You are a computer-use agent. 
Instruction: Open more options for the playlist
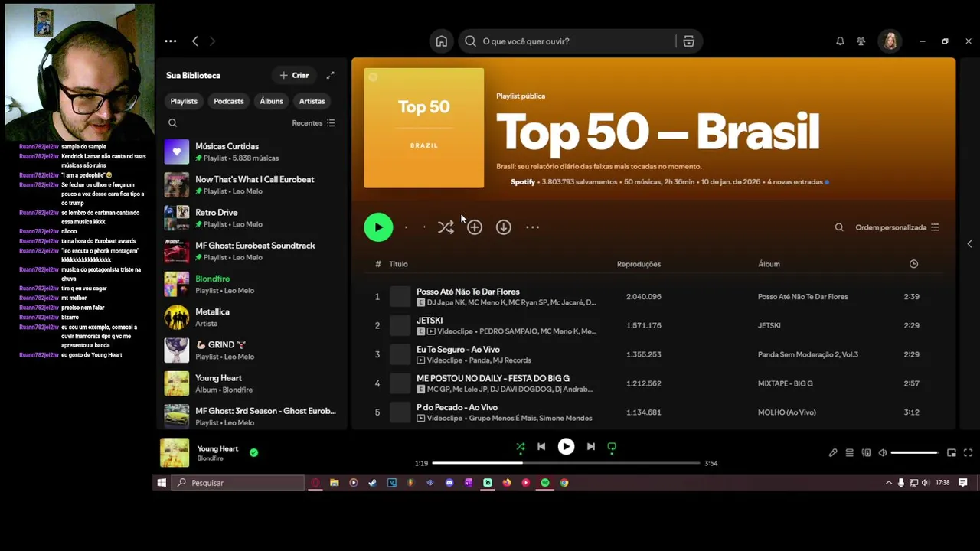pos(532,227)
